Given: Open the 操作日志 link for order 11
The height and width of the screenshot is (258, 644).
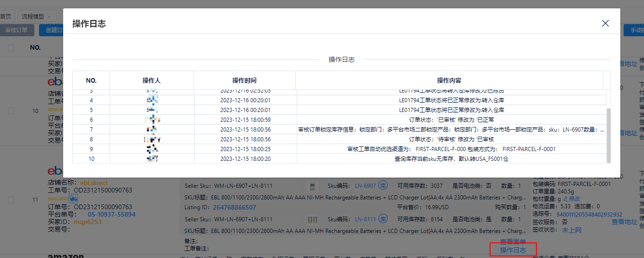Looking at the screenshot, I should 513,250.
